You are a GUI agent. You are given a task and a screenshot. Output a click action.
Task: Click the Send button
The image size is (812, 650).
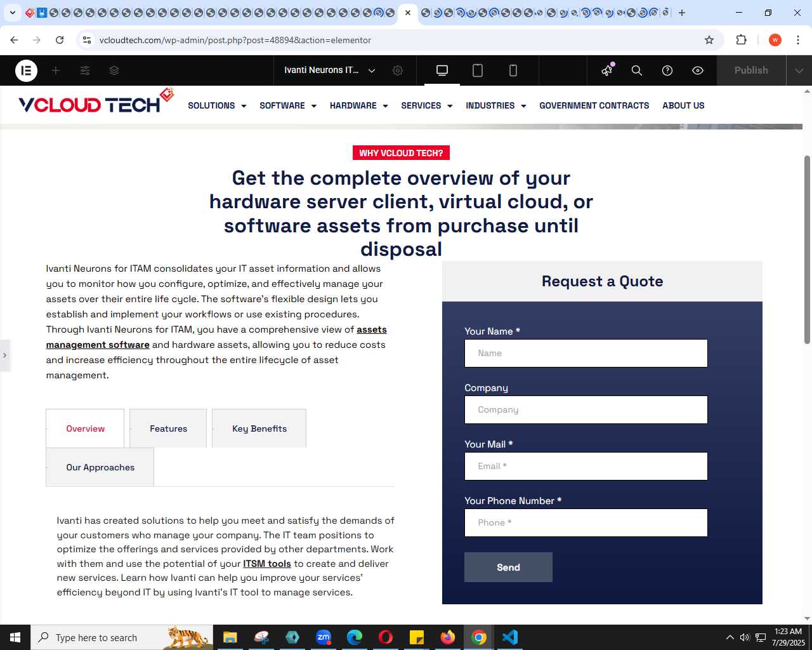pos(508,567)
